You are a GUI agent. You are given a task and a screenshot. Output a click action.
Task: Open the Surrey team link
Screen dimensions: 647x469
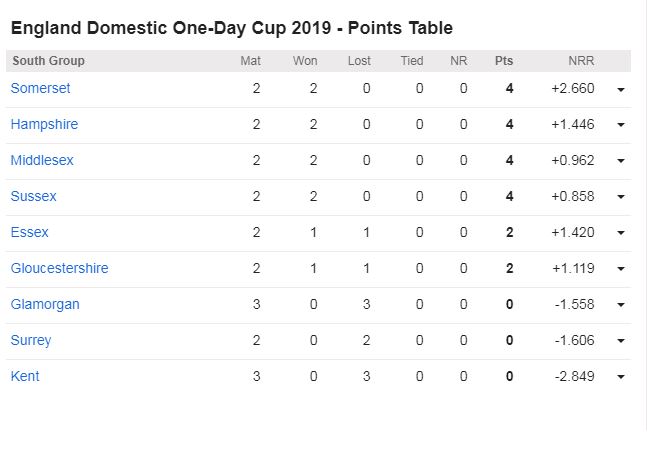tap(31, 340)
